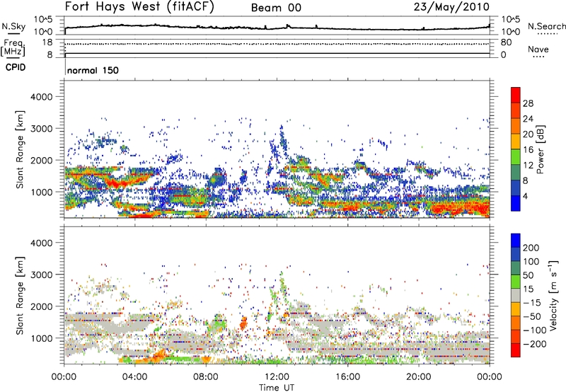Click the '80' right-axis tick in frequency panel
This screenshot has height=392, width=566.
pyautogui.click(x=507, y=42)
